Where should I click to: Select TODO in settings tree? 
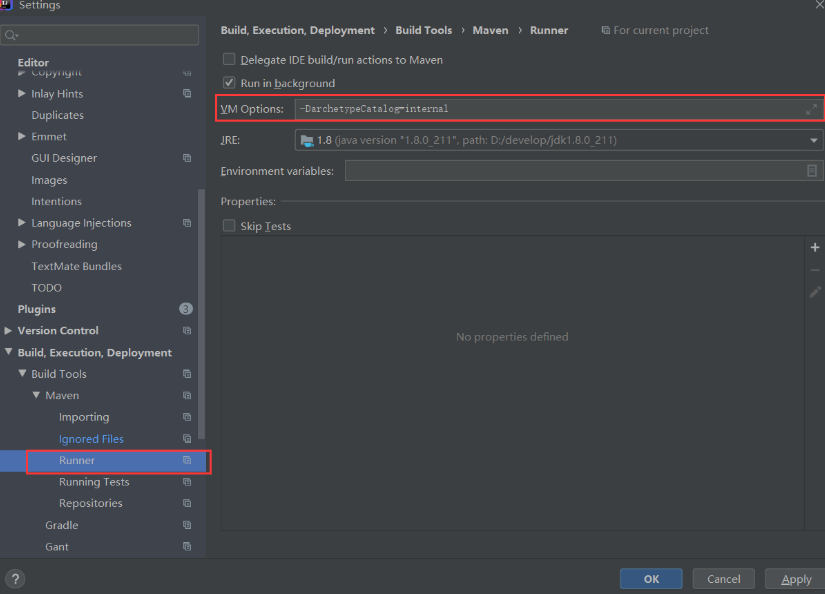point(46,288)
